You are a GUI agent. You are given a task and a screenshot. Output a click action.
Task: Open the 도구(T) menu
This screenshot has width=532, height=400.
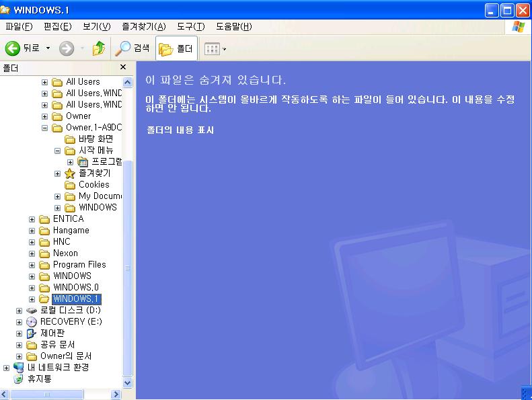[x=191, y=26]
